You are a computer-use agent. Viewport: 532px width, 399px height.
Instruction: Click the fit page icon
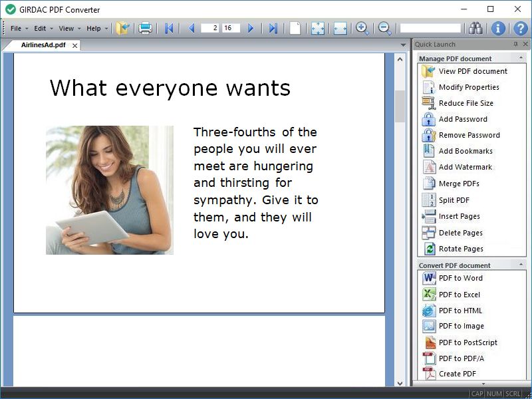click(318, 28)
